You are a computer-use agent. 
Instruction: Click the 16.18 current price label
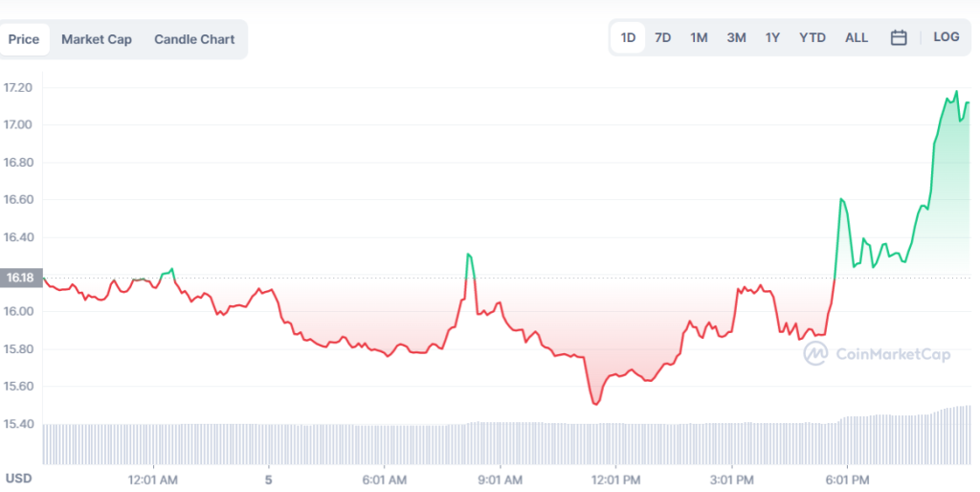21,278
